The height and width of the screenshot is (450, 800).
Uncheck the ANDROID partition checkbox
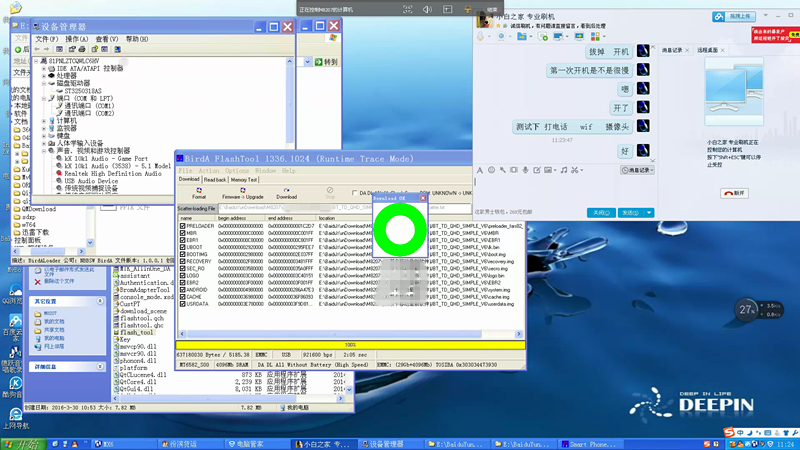click(x=182, y=290)
